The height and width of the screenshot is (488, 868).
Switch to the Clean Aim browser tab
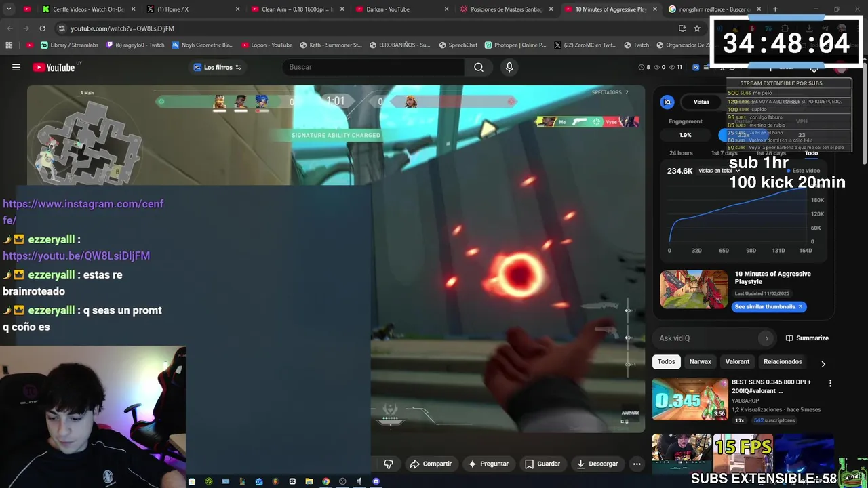(298, 9)
